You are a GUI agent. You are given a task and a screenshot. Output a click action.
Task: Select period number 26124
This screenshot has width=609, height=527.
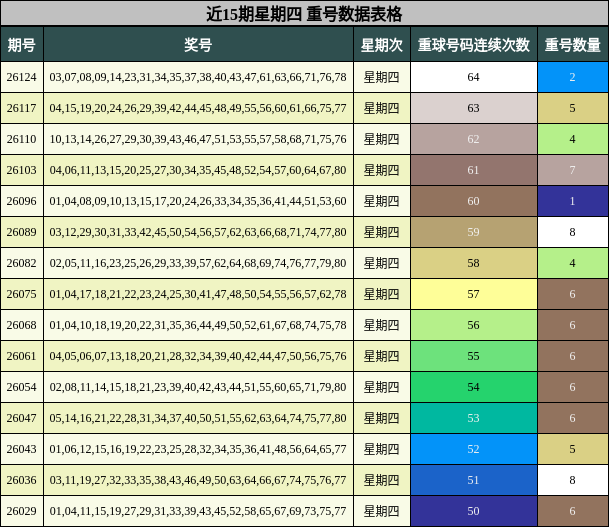[x=21, y=77]
